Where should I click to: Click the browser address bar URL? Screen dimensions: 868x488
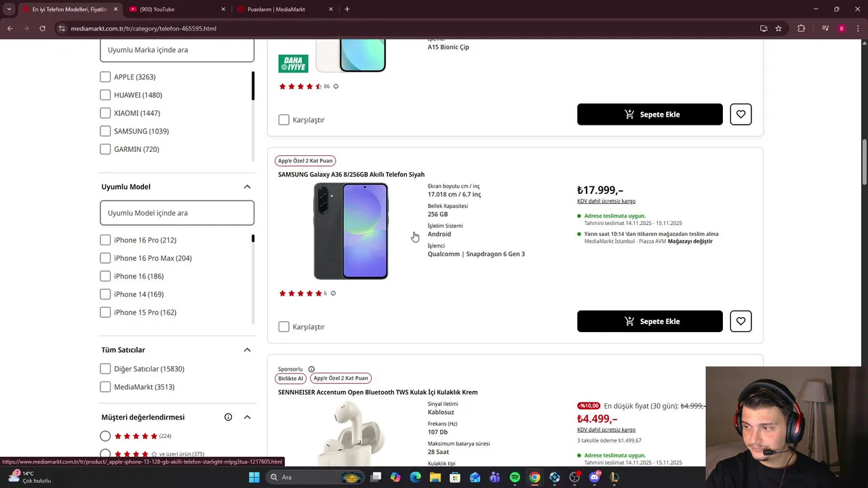click(144, 28)
